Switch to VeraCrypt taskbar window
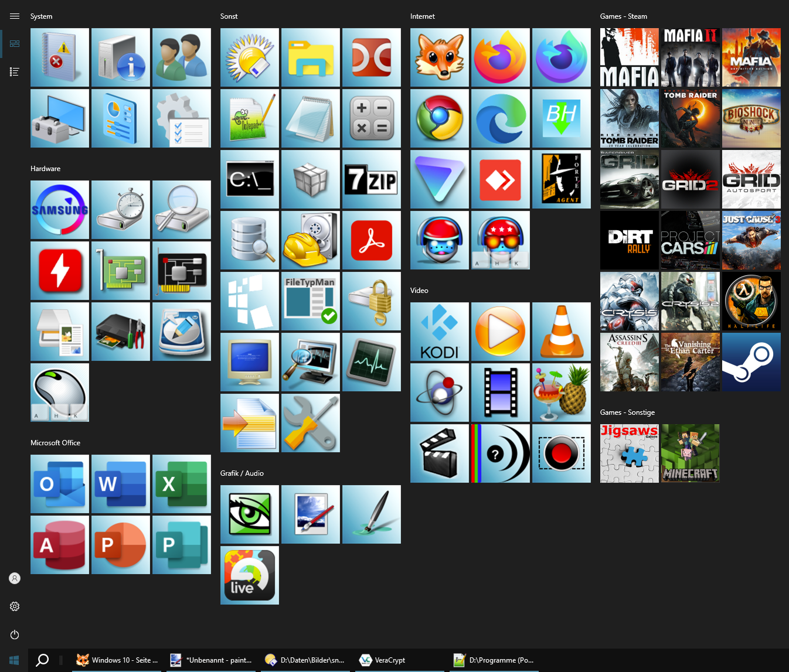Image resolution: width=789 pixels, height=672 pixels. click(x=401, y=660)
